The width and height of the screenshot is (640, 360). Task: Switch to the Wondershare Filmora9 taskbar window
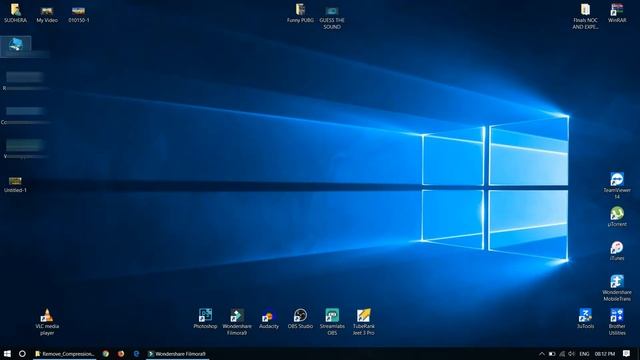(177, 354)
